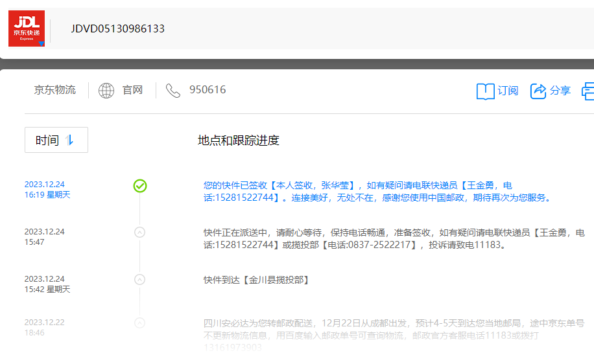Screen dimensions: 594x364
Task: Click the 分享 share arrow icon
Action: [x=538, y=91]
